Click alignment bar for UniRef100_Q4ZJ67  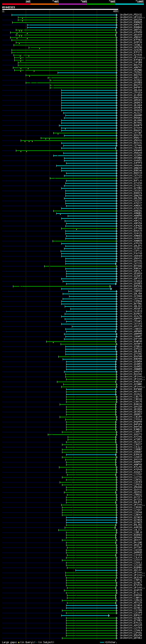96,570
